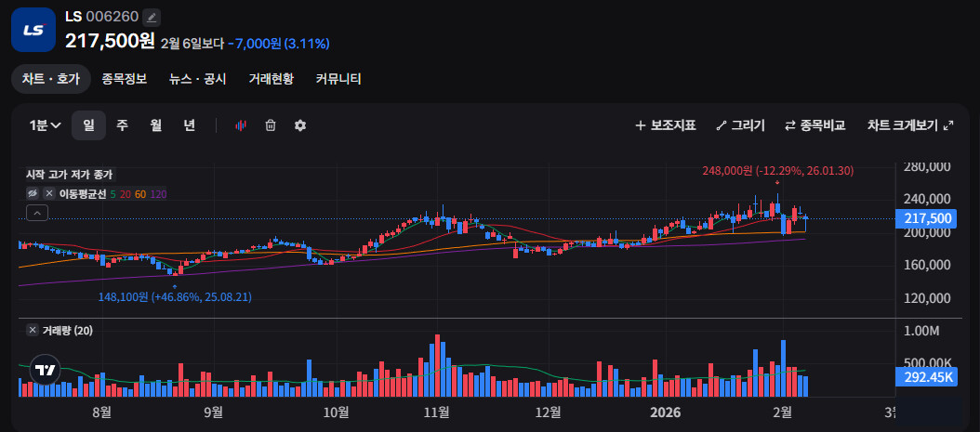Click the 280,000 price axis label
Screen dimensions: 980x432
point(927,166)
